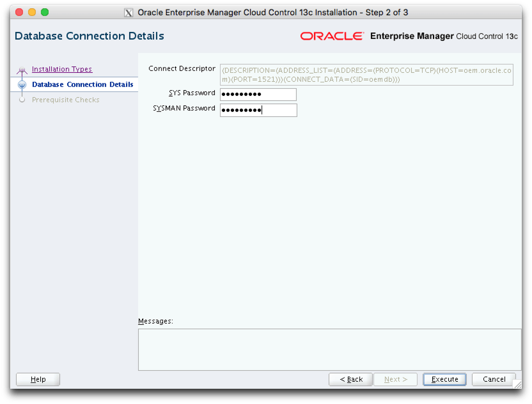This screenshot has width=532, height=404.
Task: Minimize the window with the yellow button
Action: [32, 12]
